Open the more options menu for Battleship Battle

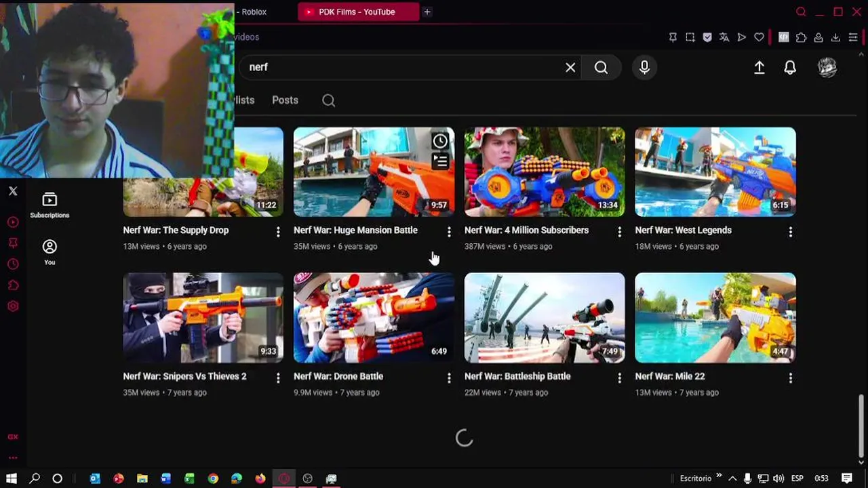[619, 378]
